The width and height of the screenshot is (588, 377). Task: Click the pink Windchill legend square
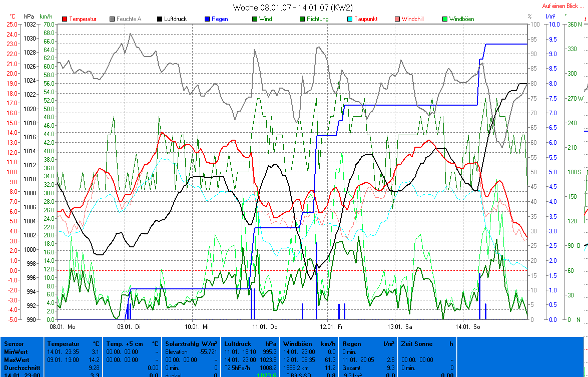coord(397,19)
